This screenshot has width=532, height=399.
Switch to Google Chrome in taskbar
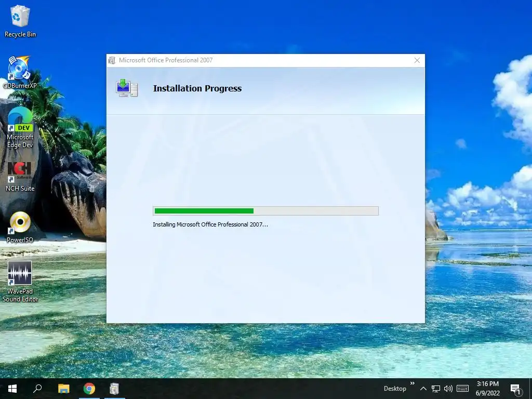89,389
